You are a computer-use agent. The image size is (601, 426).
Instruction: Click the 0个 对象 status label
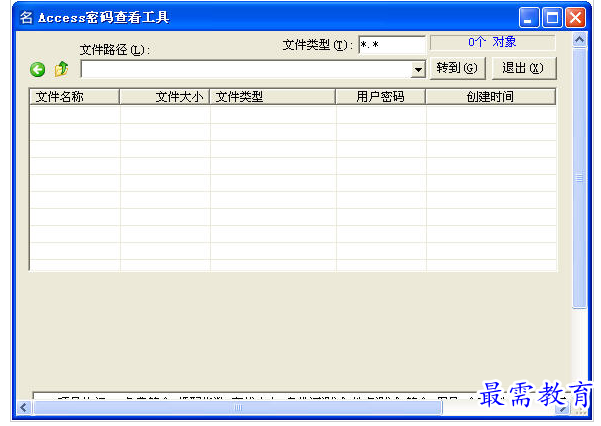[493, 42]
